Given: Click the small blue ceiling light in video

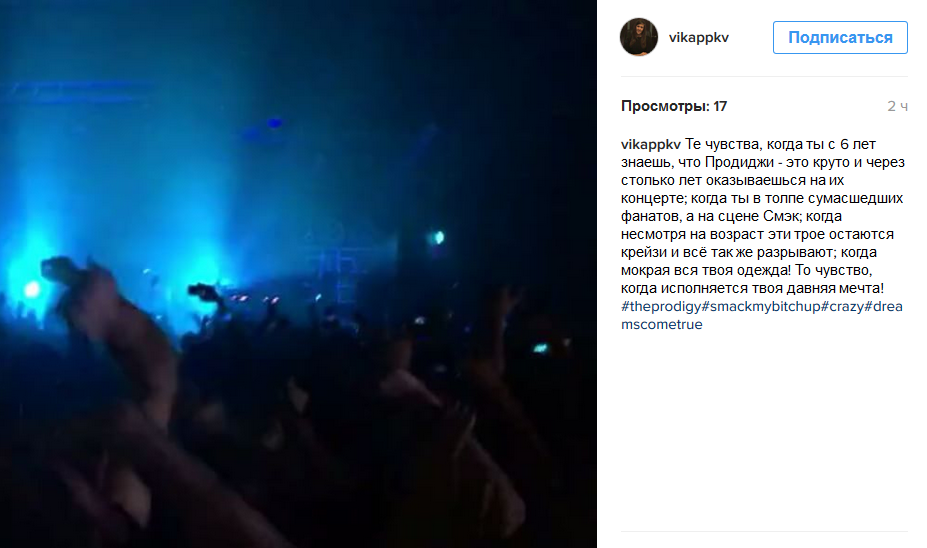Looking at the screenshot, I should point(274,123).
